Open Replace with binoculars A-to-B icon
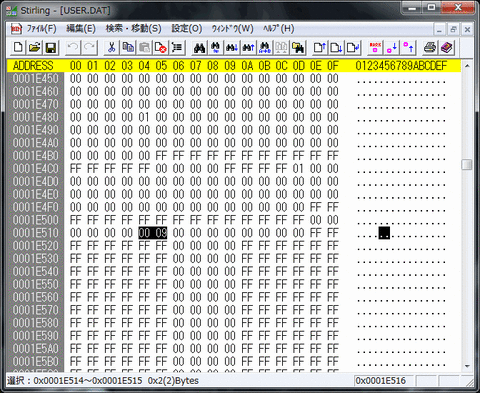480x393 pixels. (x=265, y=48)
